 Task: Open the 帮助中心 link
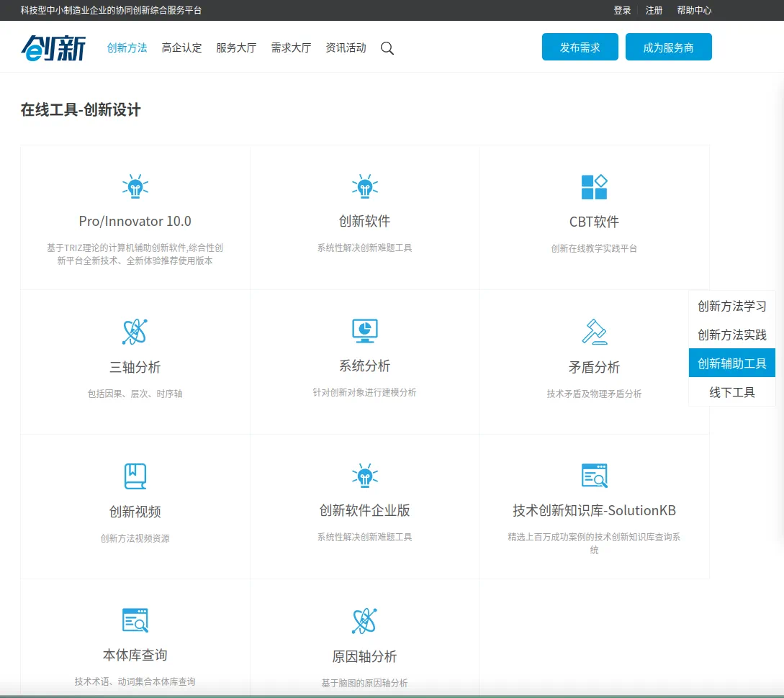[694, 11]
